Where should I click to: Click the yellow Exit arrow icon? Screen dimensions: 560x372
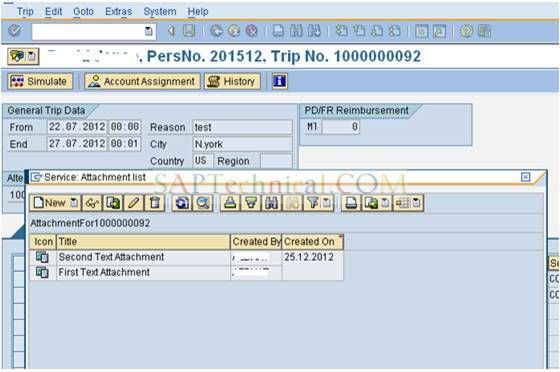pos(234,31)
